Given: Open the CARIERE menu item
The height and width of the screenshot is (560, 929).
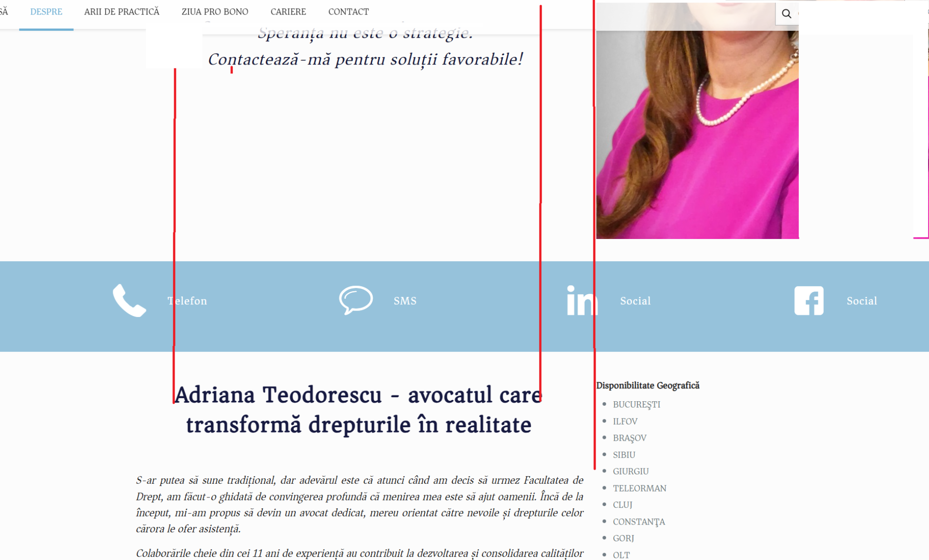Looking at the screenshot, I should (x=288, y=12).
